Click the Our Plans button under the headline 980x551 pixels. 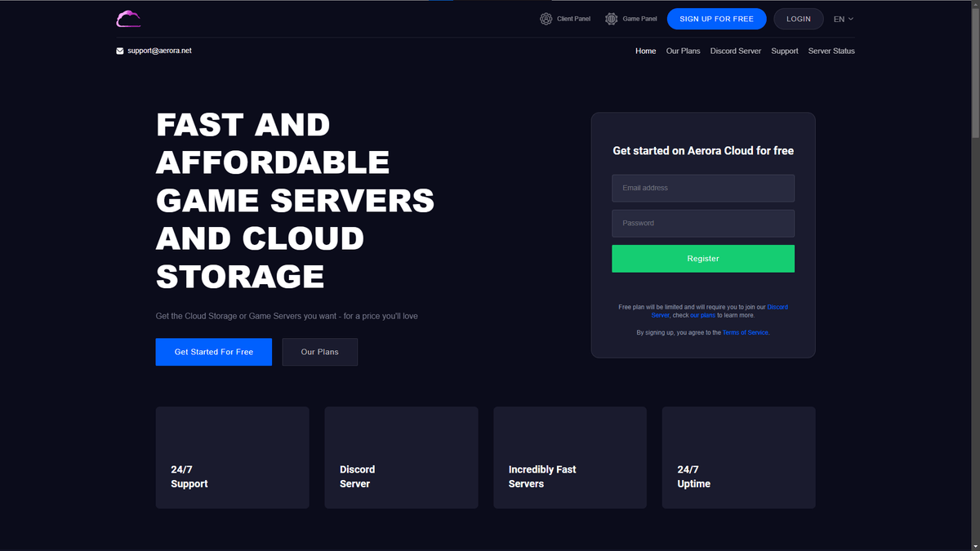pyautogui.click(x=319, y=352)
